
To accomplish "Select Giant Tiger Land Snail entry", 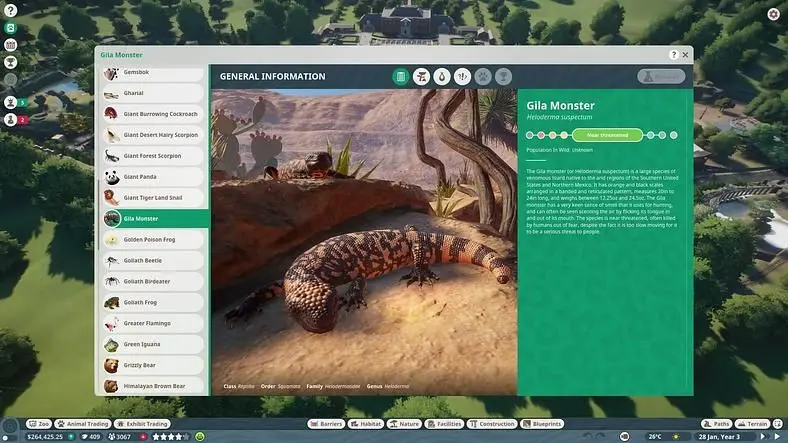I will click(153, 198).
